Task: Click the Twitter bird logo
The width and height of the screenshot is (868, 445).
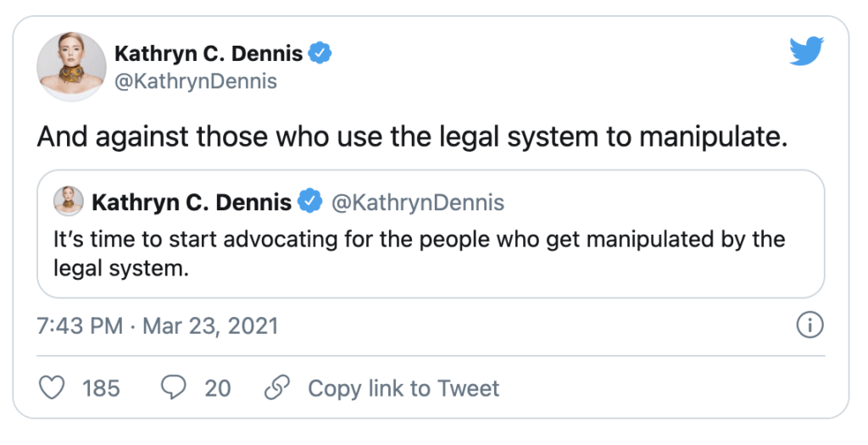Action: point(807,51)
